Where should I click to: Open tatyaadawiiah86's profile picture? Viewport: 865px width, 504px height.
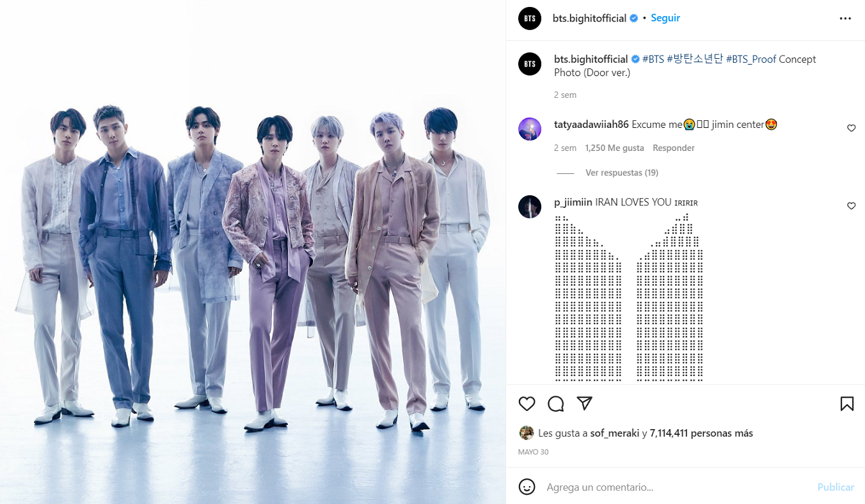coord(530,129)
